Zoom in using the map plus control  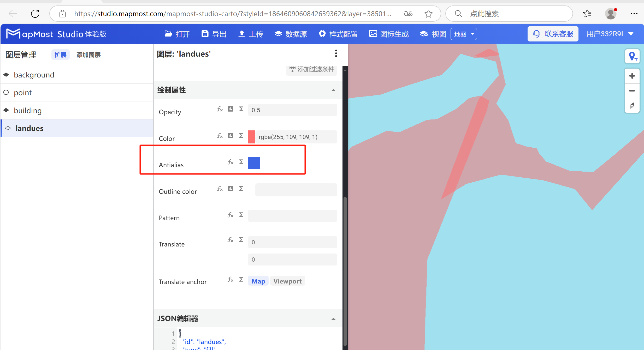coord(632,76)
